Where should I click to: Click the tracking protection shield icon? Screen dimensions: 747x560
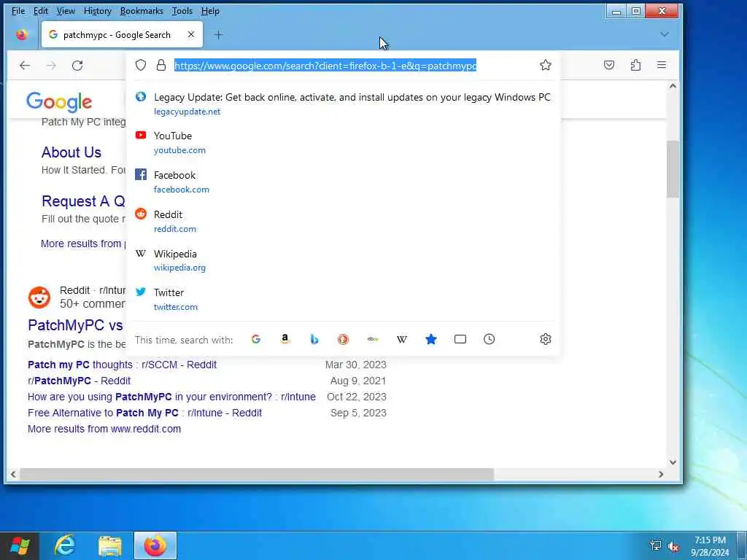point(141,65)
